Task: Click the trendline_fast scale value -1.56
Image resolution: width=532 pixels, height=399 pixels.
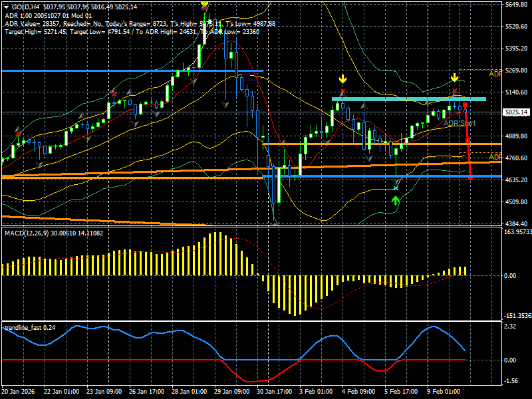Action: click(511, 381)
